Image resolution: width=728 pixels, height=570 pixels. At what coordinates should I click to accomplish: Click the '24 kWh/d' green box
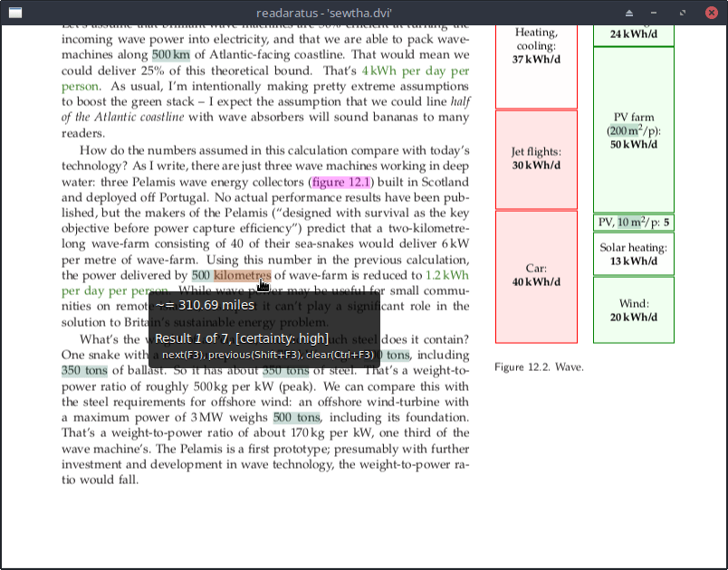click(x=633, y=35)
